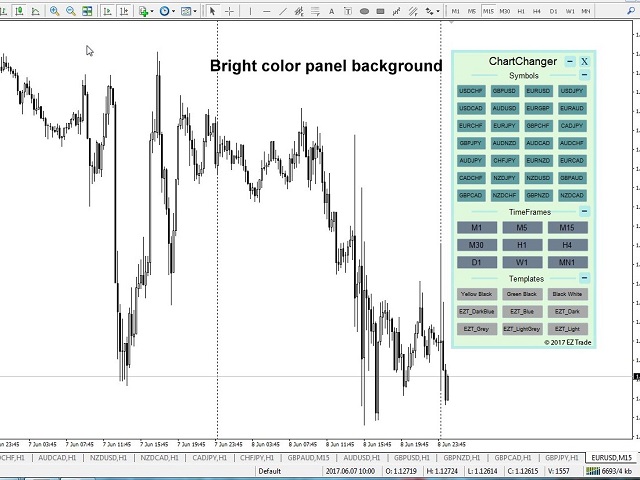640x480 pixels.
Task: Close the ChartChanger panel with X
Action: 584,62
